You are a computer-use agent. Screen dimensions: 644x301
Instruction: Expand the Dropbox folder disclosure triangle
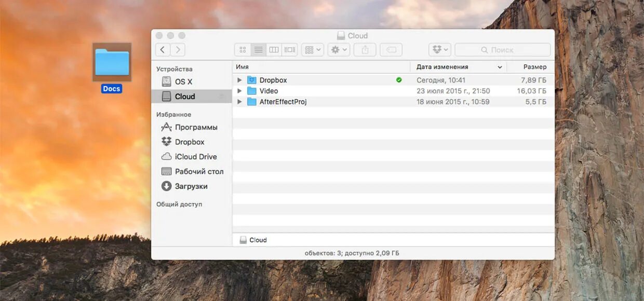pos(239,80)
